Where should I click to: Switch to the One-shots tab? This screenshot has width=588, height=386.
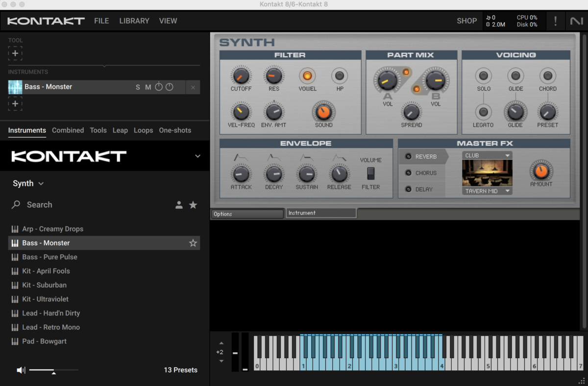[x=175, y=130]
